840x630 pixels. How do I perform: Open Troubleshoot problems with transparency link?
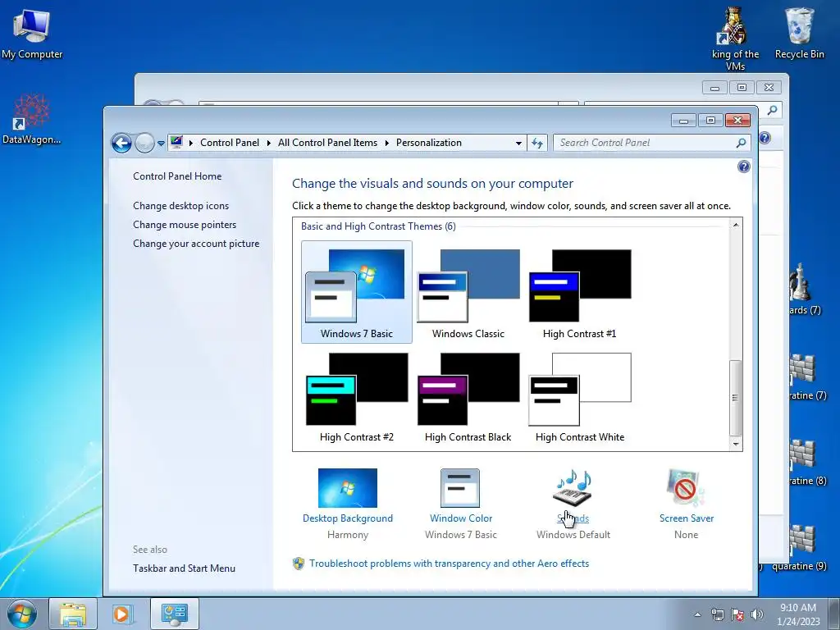(449, 564)
